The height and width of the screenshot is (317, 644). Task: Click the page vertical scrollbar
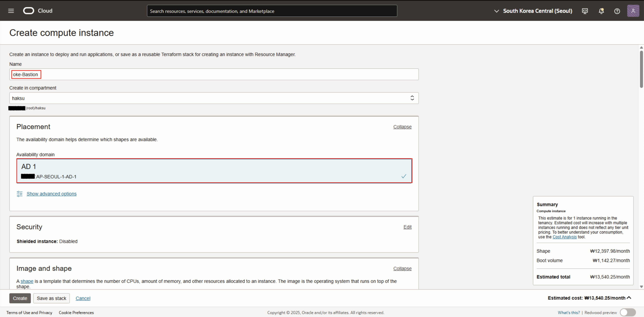pos(641,69)
